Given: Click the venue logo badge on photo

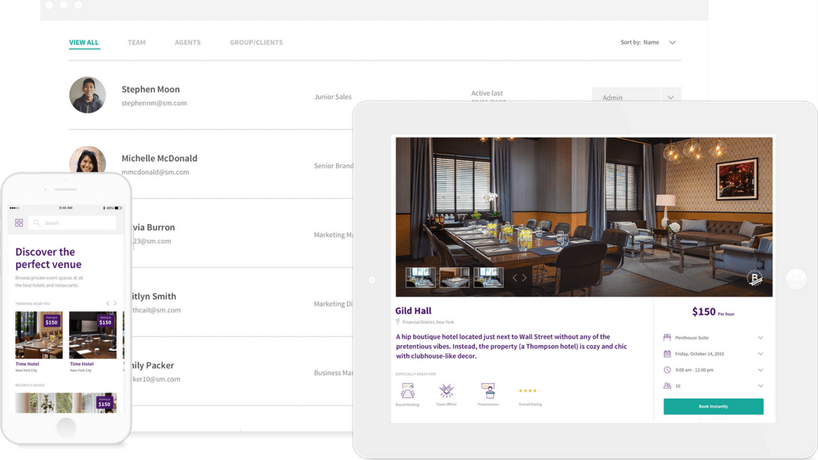Looking at the screenshot, I should coord(755,279).
